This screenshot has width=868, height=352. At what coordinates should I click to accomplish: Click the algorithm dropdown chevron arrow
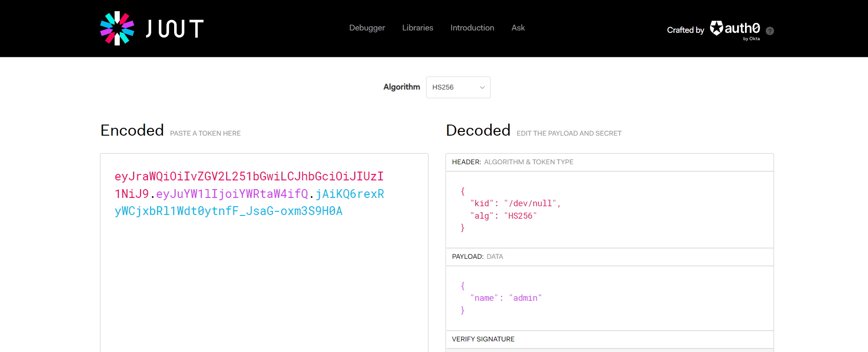pyautogui.click(x=482, y=88)
